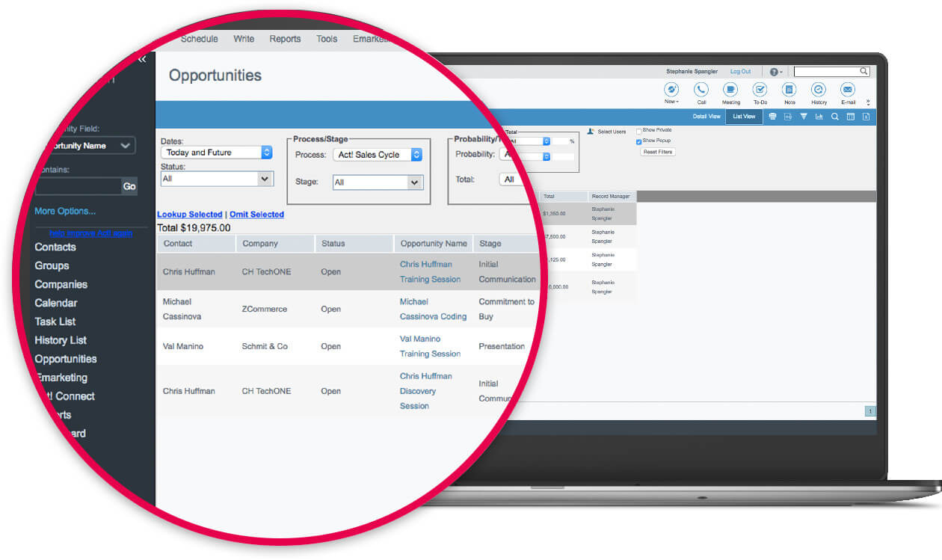Open the Tools menu

click(x=327, y=39)
